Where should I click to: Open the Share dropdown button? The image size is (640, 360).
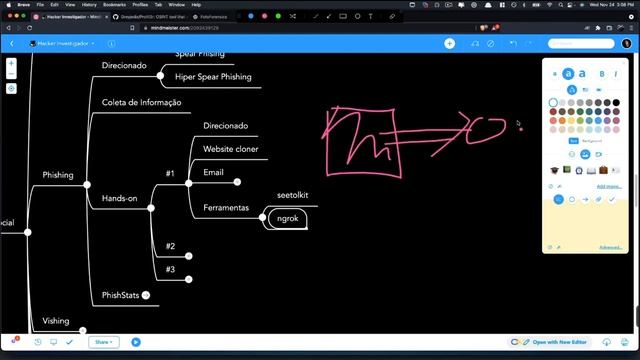pos(104,342)
